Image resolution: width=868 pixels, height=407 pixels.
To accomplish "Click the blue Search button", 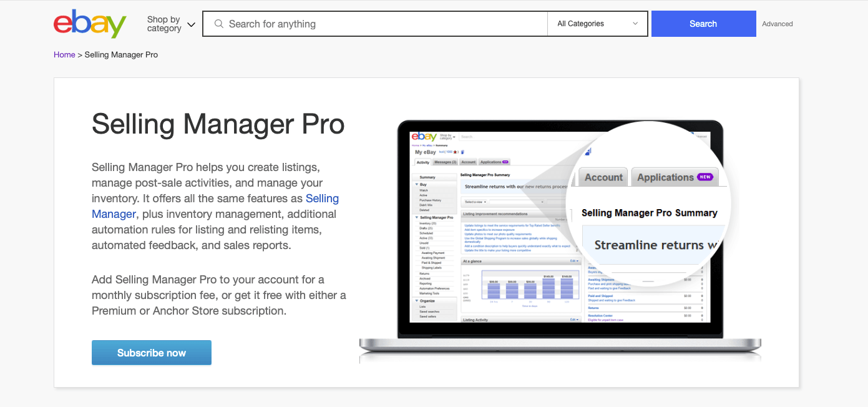I will click(x=703, y=24).
